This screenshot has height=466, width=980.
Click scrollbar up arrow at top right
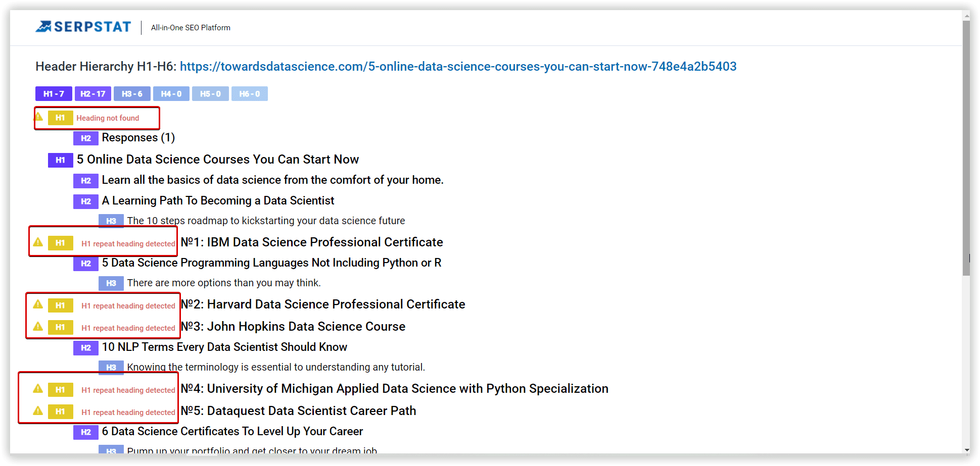(966, 16)
